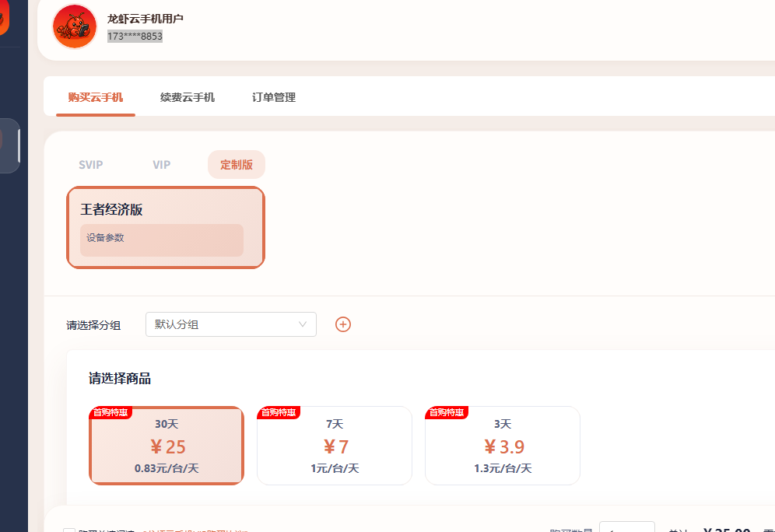Select the 30天 ¥25 product
Viewport: 775px width, 532px height.
click(x=167, y=446)
